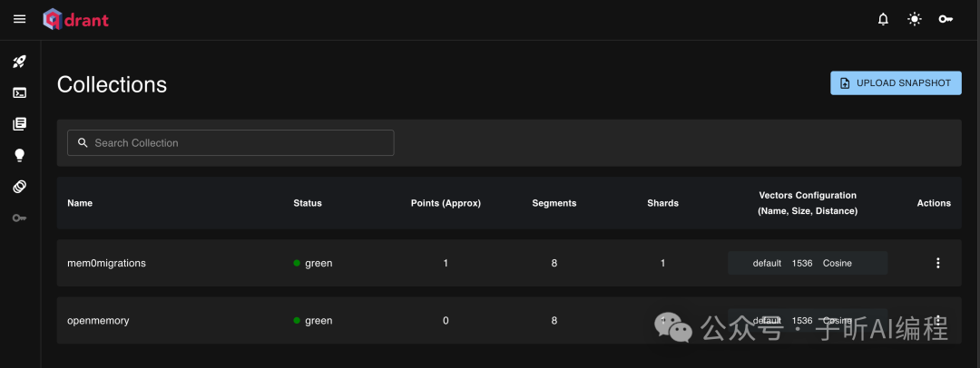Open the hamburger navigation menu
980x368 pixels.
[x=19, y=19]
